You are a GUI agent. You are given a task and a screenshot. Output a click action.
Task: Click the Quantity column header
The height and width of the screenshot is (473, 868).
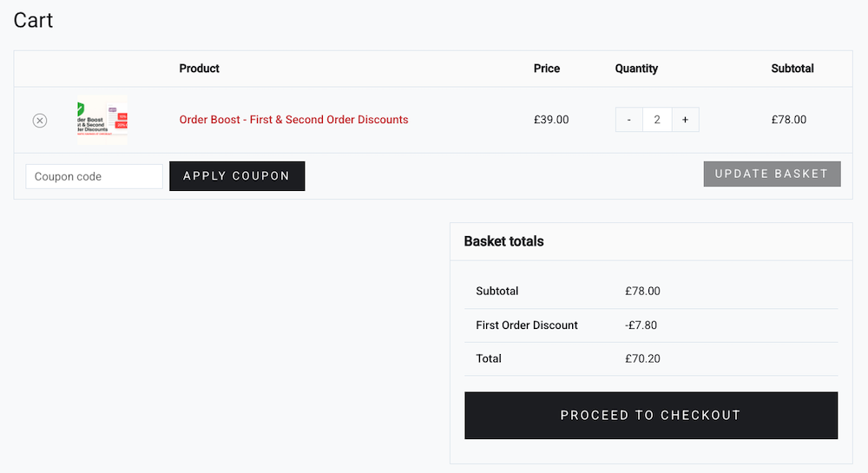coord(636,69)
